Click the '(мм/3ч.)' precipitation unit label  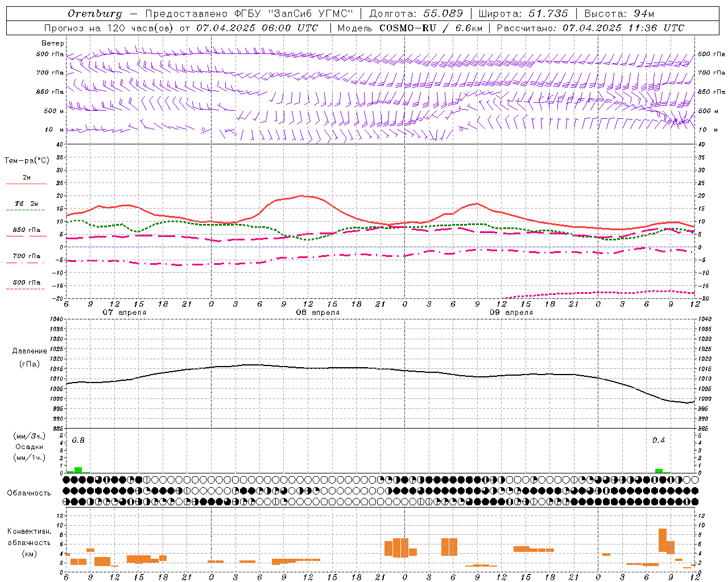coord(29,436)
